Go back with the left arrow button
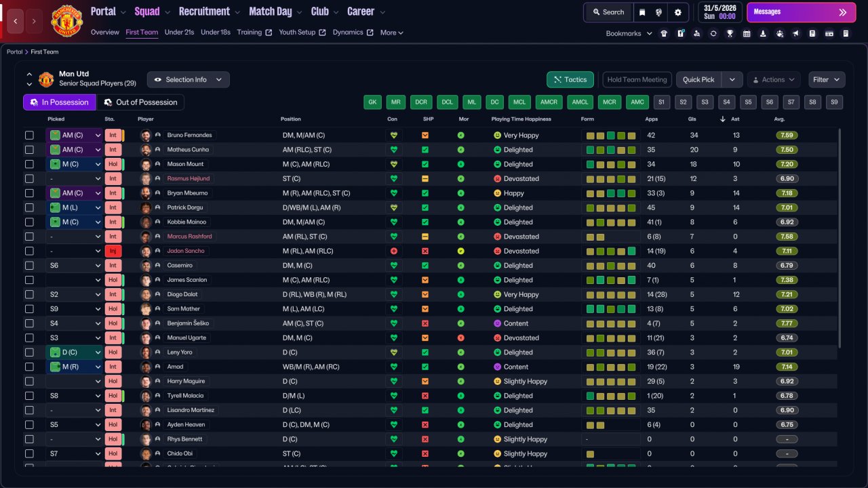Screen dimensions: 868x488 point(16,22)
